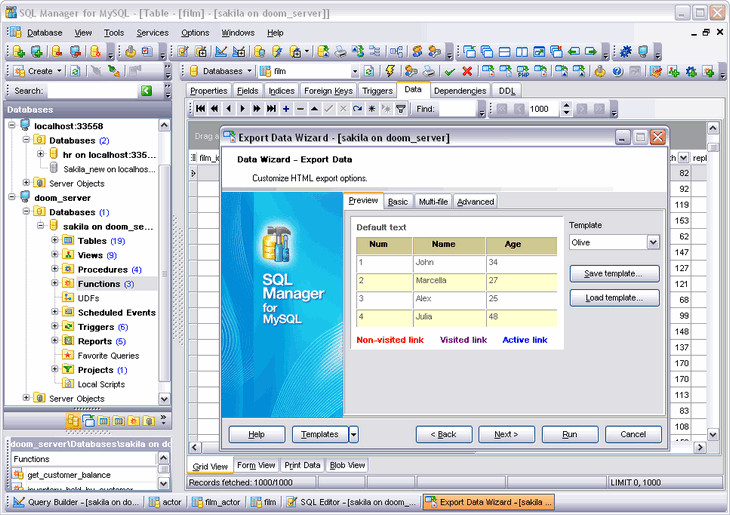730x515 pixels.
Task: Open the Templates button dropdown arrow
Action: 353,434
